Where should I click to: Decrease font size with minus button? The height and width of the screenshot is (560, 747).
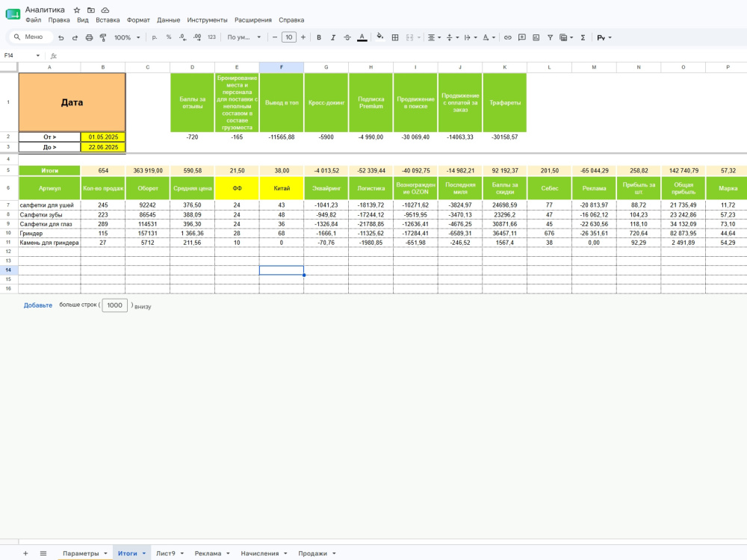click(x=275, y=37)
